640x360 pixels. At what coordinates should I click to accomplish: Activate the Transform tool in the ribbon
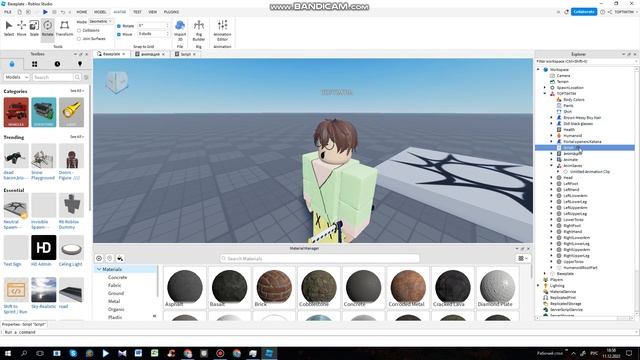64,28
